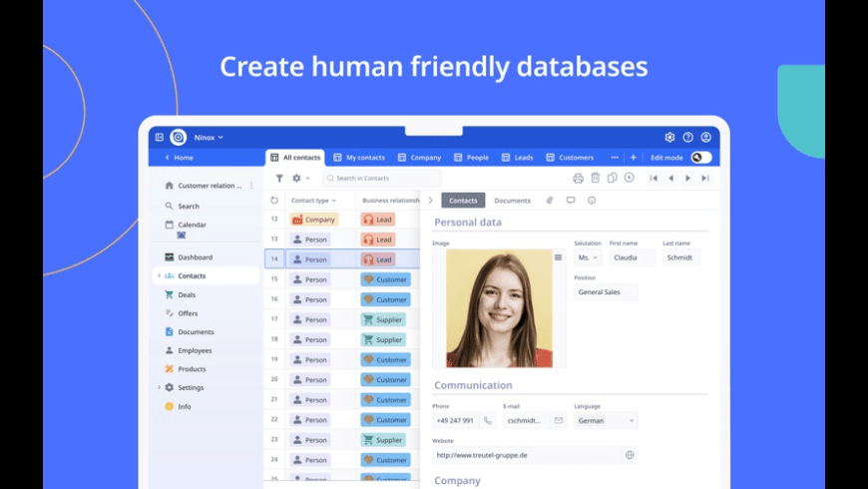Click the contact portrait image
The image size is (868, 489).
pyautogui.click(x=499, y=308)
